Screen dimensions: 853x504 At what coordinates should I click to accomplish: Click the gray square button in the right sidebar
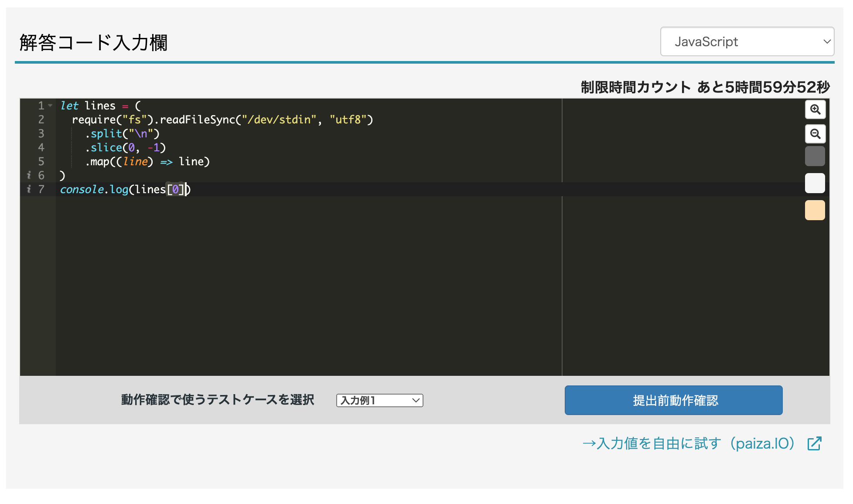(x=815, y=156)
